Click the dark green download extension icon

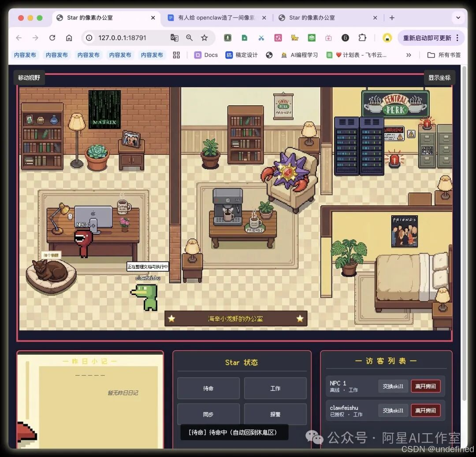pyautogui.click(x=227, y=38)
